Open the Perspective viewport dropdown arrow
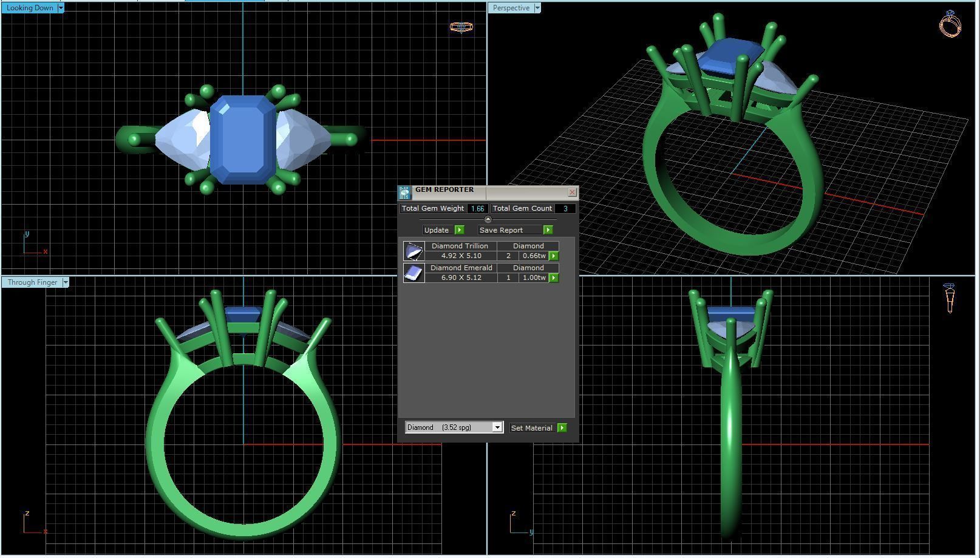This screenshot has height=558, width=980. point(537,8)
